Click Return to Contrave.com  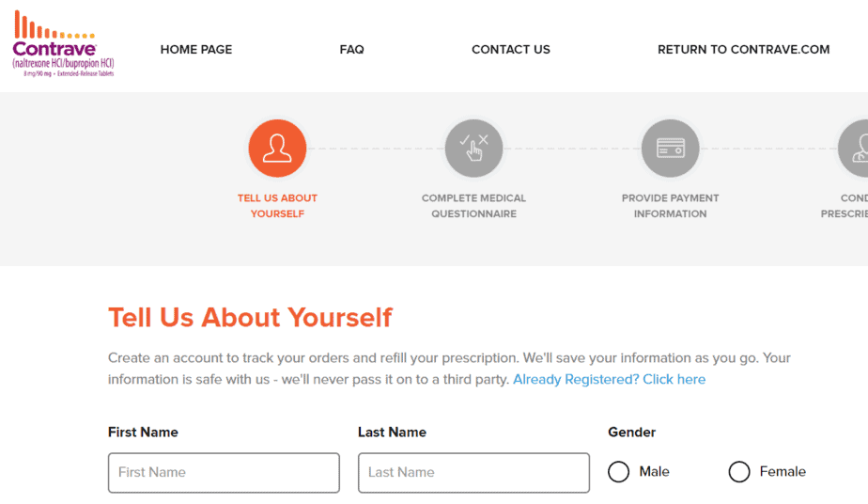(743, 50)
